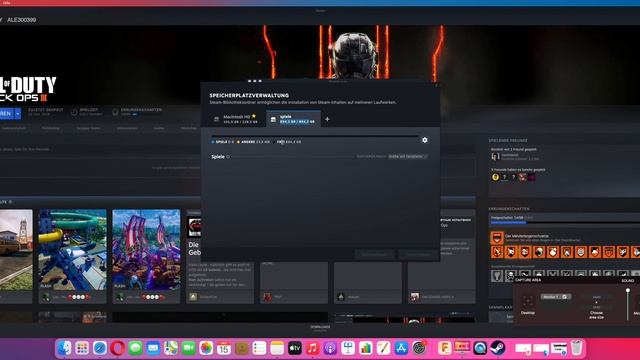640x360 pixels.
Task: Click first grey locked trophy achievement
Action: pos(497,276)
